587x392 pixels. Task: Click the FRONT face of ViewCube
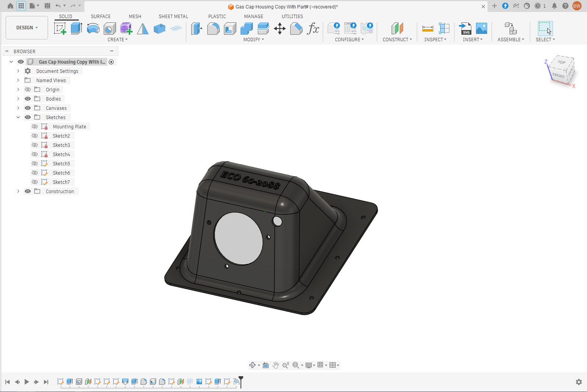coord(558,75)
